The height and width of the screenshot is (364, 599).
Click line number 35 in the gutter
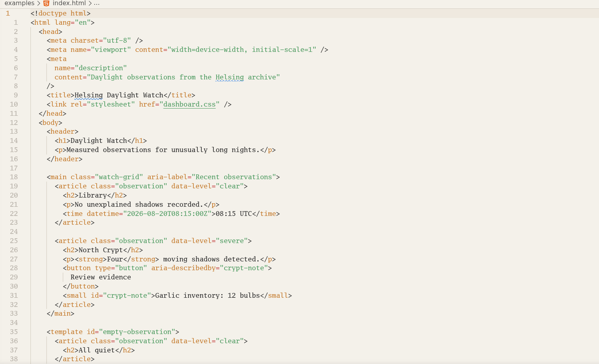(x=14, y=332)
